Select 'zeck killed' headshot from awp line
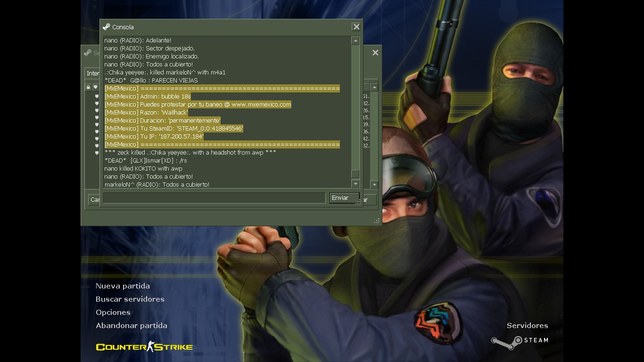Screen dimensions: 644x362 click(x=190, y=153)
